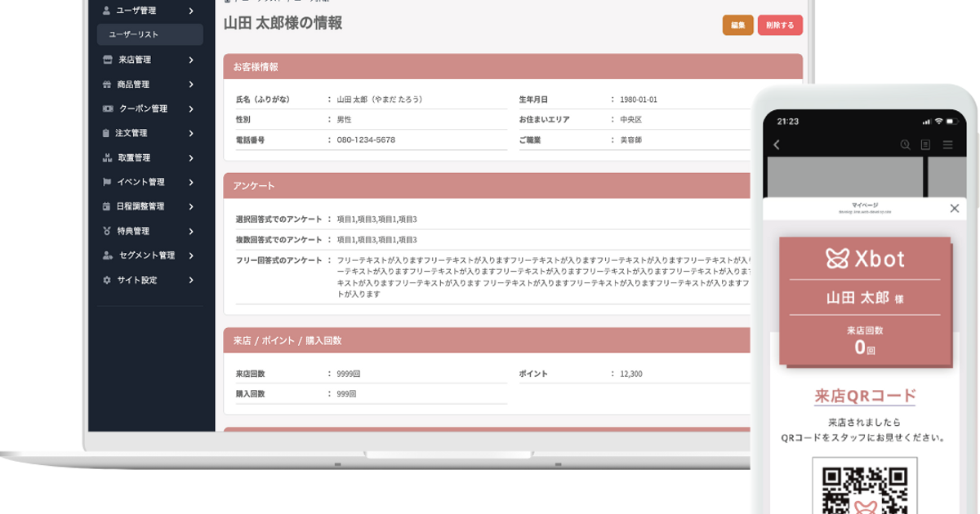Open the 来店管理 menu label
Image resolution: width=980 pixels, height=514 pixels.
click(x=134, y=60)
